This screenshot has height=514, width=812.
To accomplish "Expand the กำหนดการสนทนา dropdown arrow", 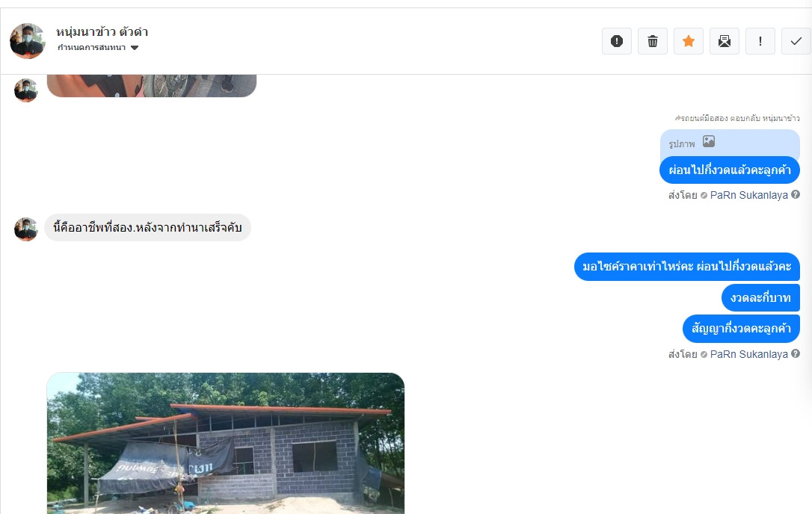I will 135,48.
